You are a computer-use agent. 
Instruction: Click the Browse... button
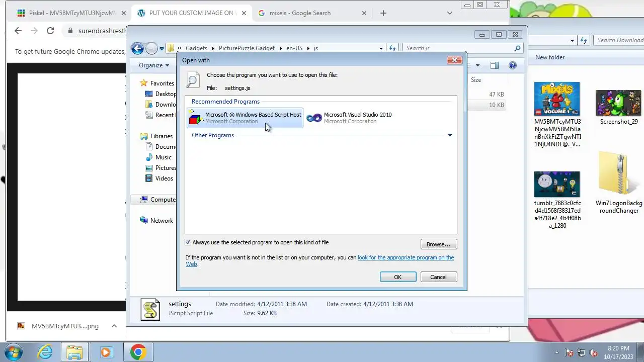point(438,244)
